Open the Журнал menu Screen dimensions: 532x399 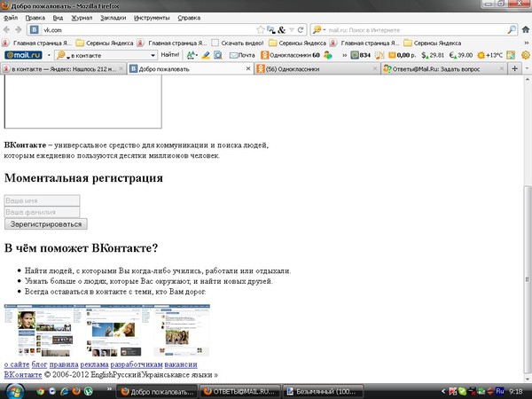click(x=82, y=18)
